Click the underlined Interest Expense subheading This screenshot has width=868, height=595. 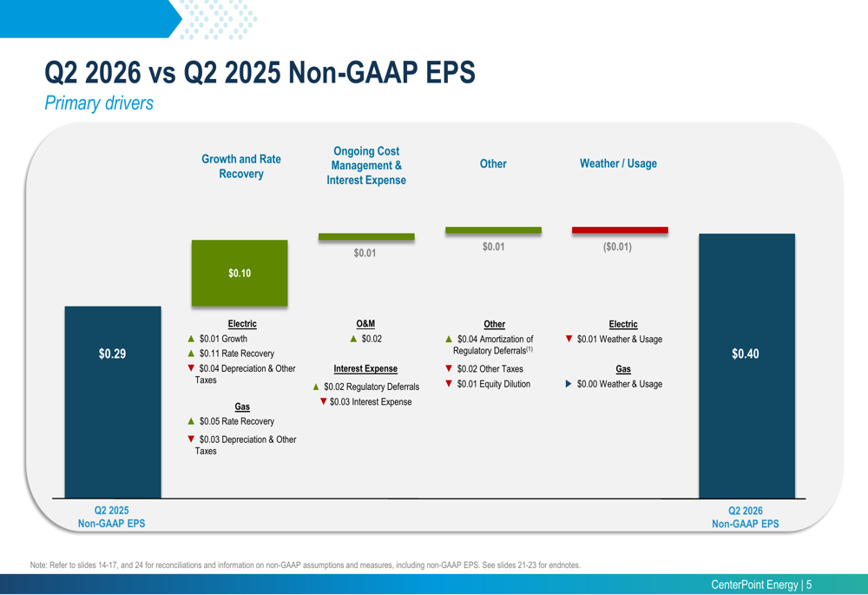click(x=365, y=368)
